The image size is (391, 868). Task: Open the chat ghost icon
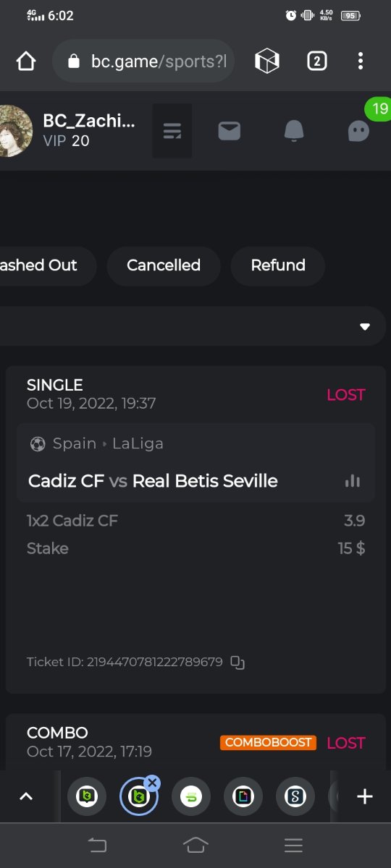358,131
